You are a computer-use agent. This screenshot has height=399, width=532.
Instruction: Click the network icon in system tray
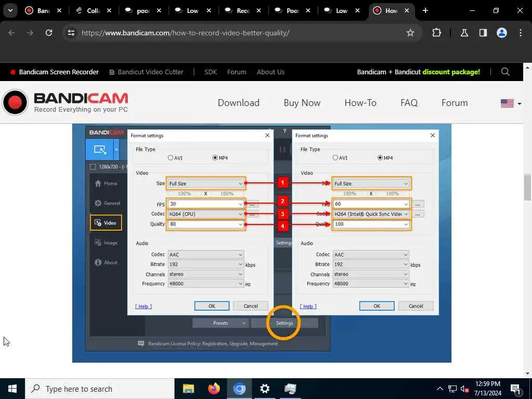pos(453,389)
